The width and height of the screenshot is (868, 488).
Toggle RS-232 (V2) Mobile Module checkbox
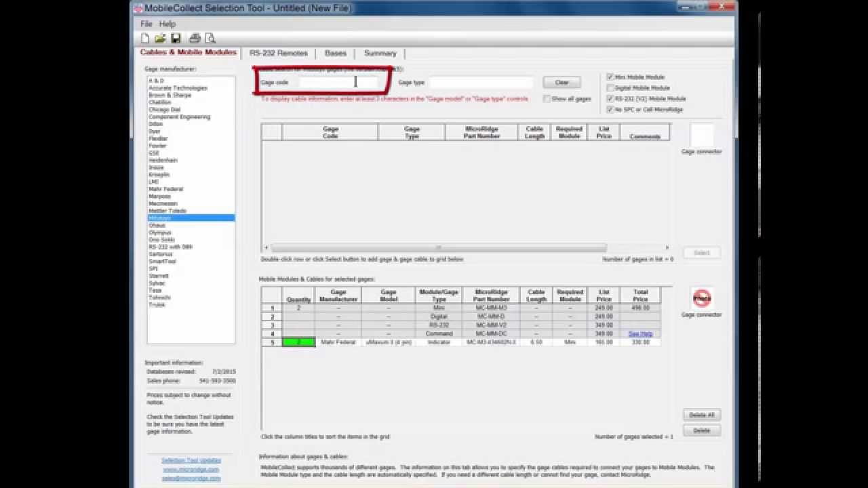click(x=610, y=99)
